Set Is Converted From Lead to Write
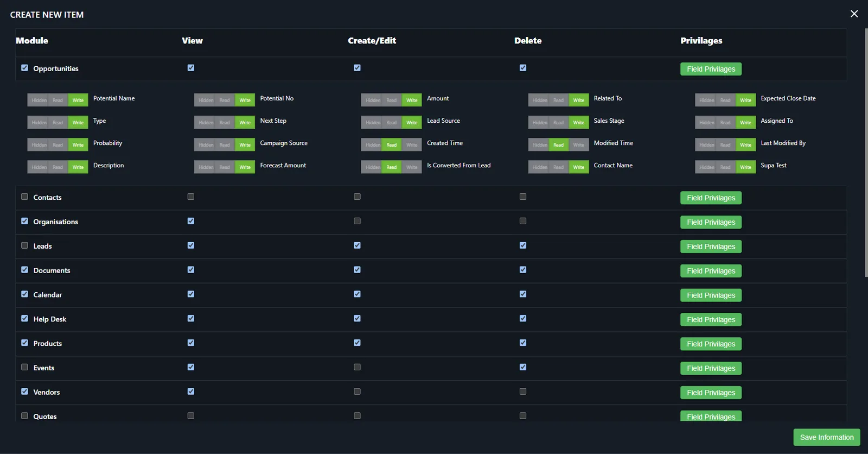 click(412, 167)
